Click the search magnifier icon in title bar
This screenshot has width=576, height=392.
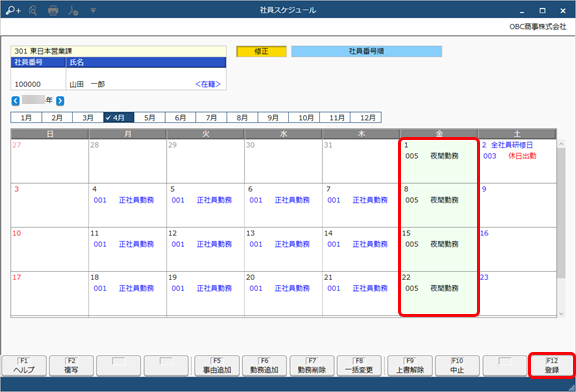pyautogui.click(x=33, y=11)
